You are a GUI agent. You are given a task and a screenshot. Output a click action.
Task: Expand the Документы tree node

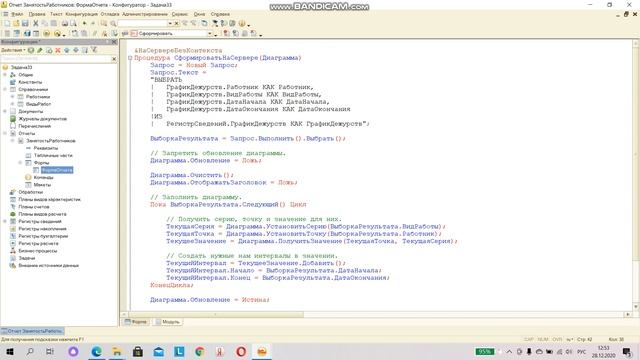pos(5,111)
